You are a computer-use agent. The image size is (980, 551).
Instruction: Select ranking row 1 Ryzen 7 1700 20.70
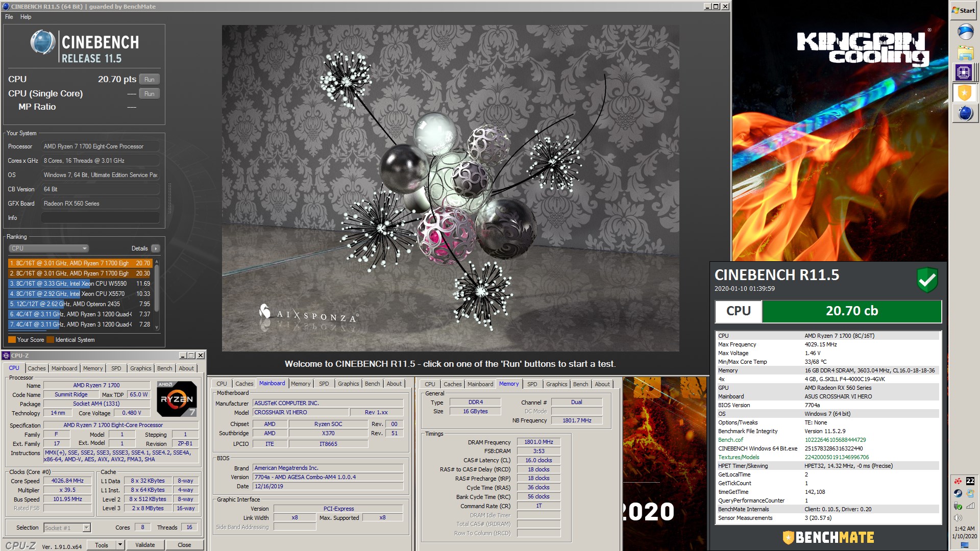tap(80, 263)
